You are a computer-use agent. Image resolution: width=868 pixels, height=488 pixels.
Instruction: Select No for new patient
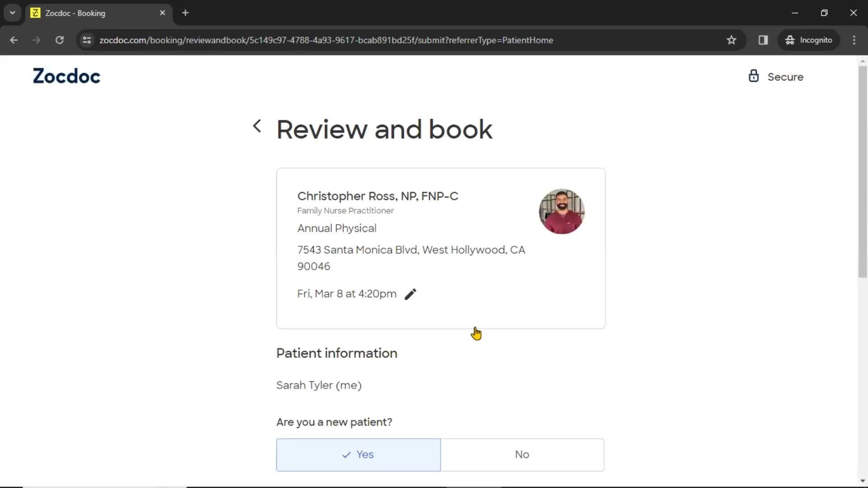coord(522,455)
